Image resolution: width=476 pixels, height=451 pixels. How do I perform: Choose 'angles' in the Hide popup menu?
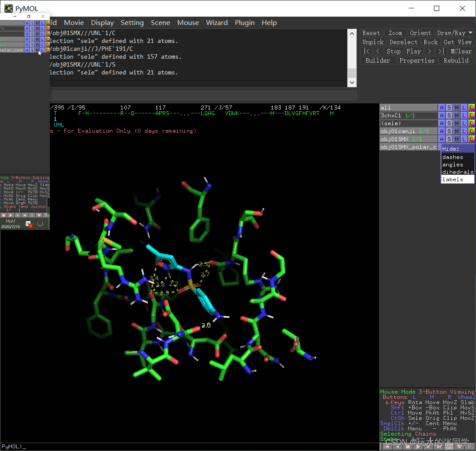(457, 164)
